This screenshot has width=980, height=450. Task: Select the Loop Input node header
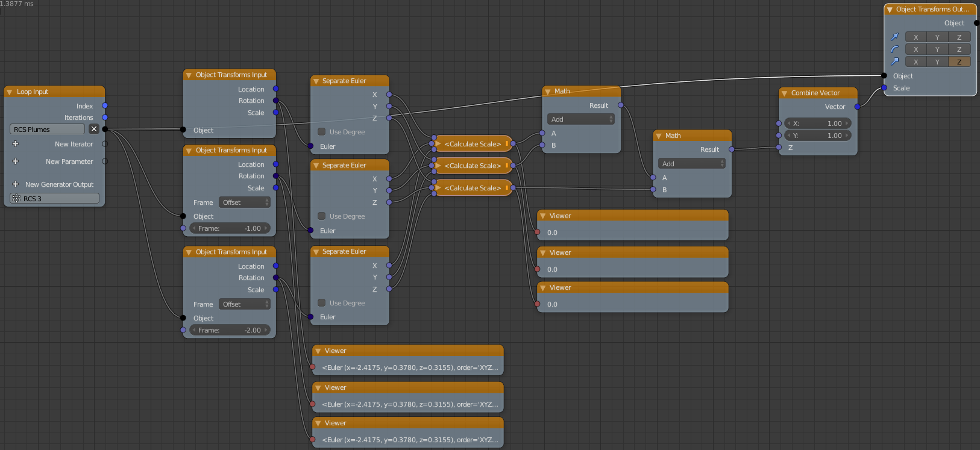pyautogui.click(x=54, y=92)
